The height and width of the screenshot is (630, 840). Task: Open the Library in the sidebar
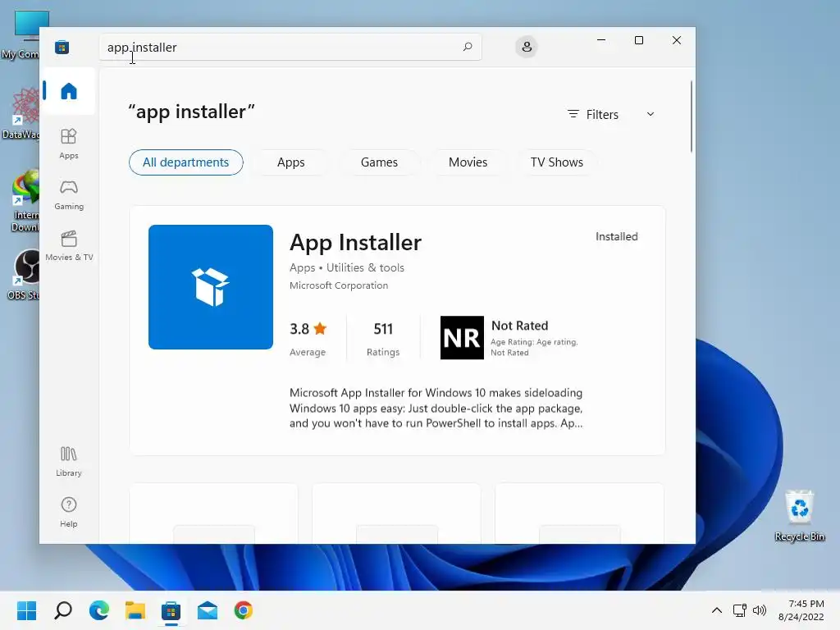tap(69, 461)
